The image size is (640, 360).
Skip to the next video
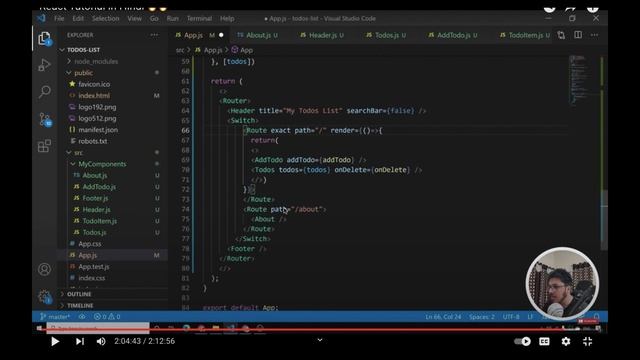[x=80, y=341]
